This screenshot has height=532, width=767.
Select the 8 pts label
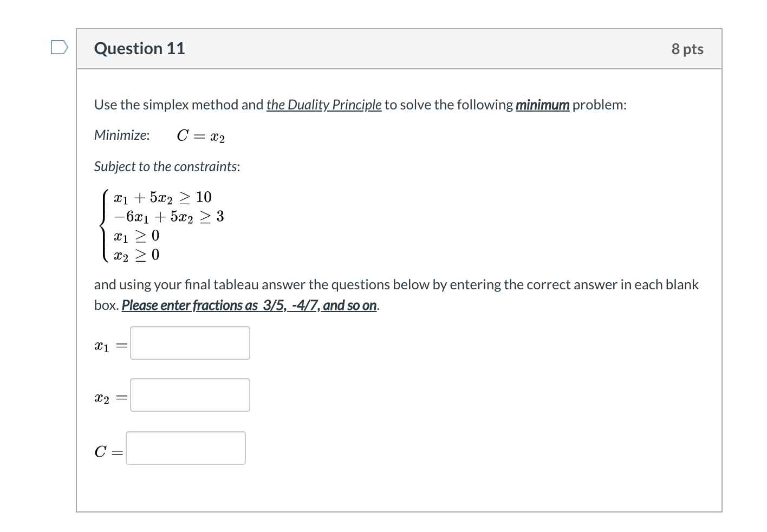[687, 49]
